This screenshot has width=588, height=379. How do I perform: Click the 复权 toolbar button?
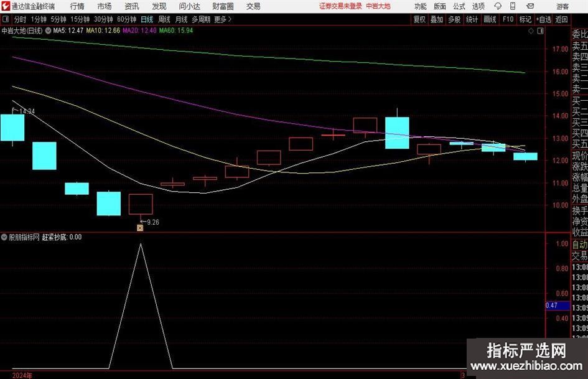[x=419, y=19]
